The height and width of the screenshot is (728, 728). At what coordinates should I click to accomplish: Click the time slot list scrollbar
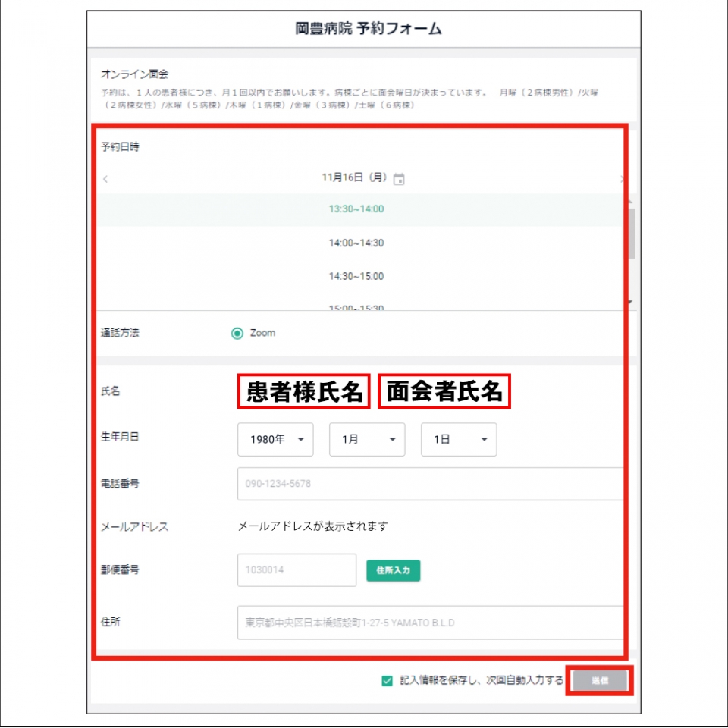coord(631,234)
